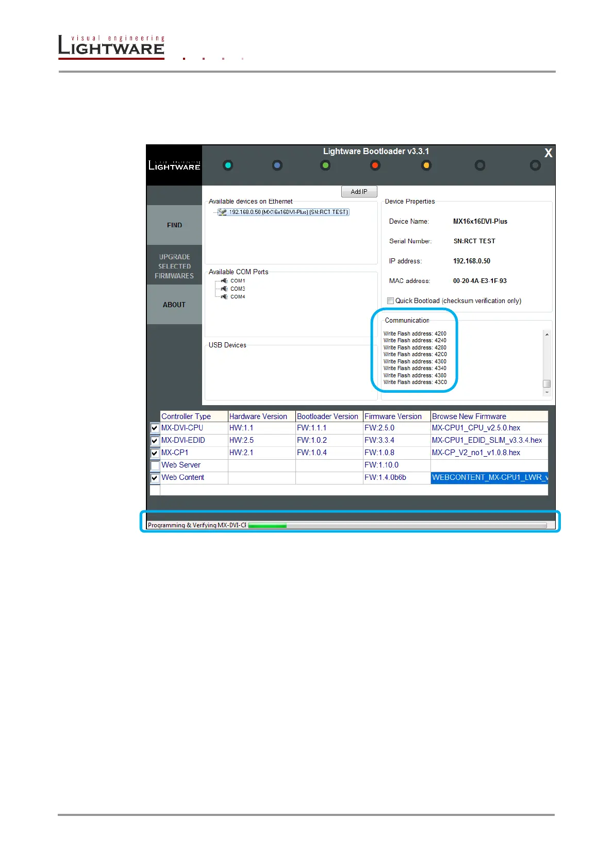Viewport: 614px width, 868px height.
Task: Click UPGRADE SELECTED FIRMWARES in sidebar
Action: (174, 266)
